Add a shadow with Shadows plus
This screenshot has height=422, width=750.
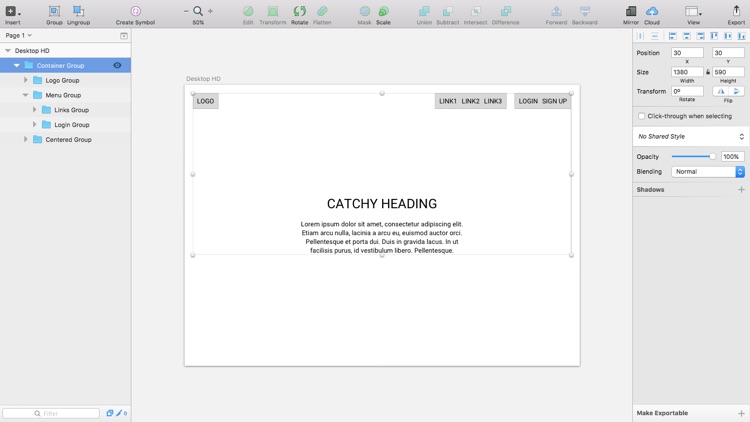(741, 189)
